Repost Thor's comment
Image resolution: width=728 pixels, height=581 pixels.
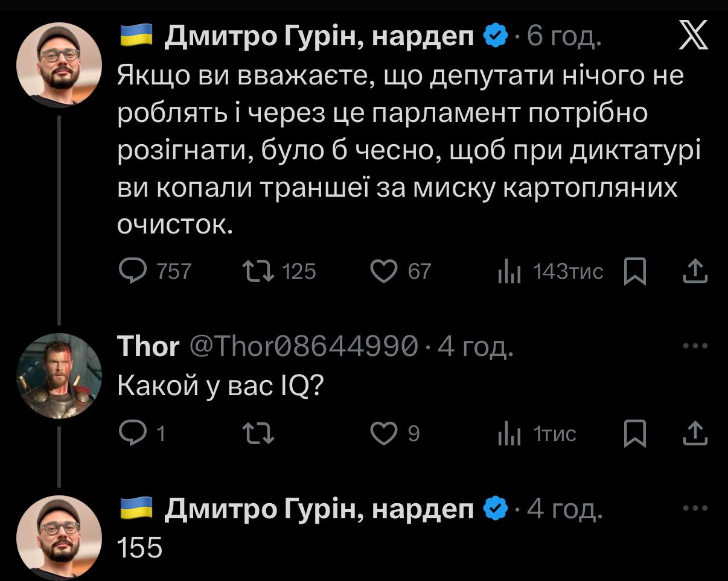point(258,434)
